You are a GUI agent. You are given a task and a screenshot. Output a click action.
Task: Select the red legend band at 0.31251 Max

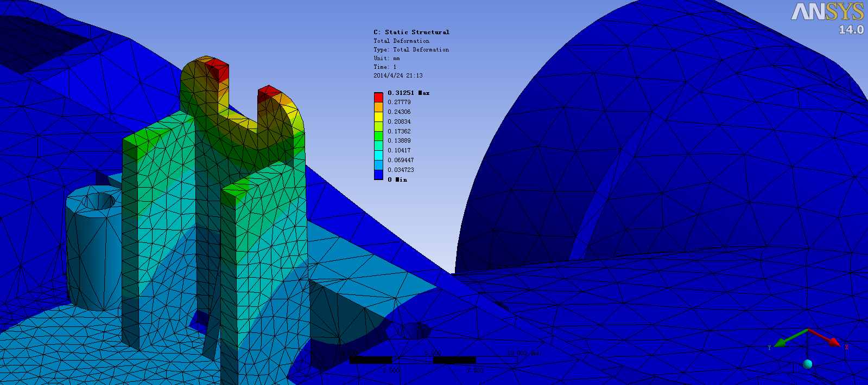coord(378,97)
